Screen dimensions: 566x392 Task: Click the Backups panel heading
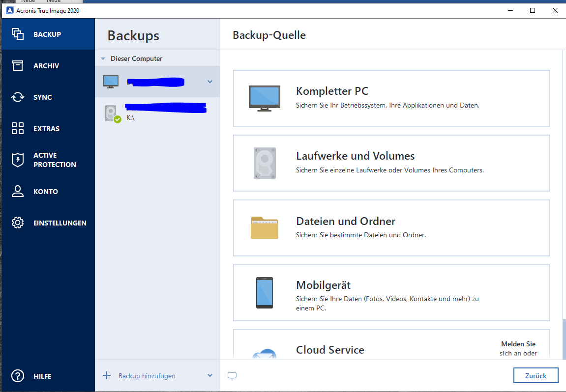(x=133, y=35)
